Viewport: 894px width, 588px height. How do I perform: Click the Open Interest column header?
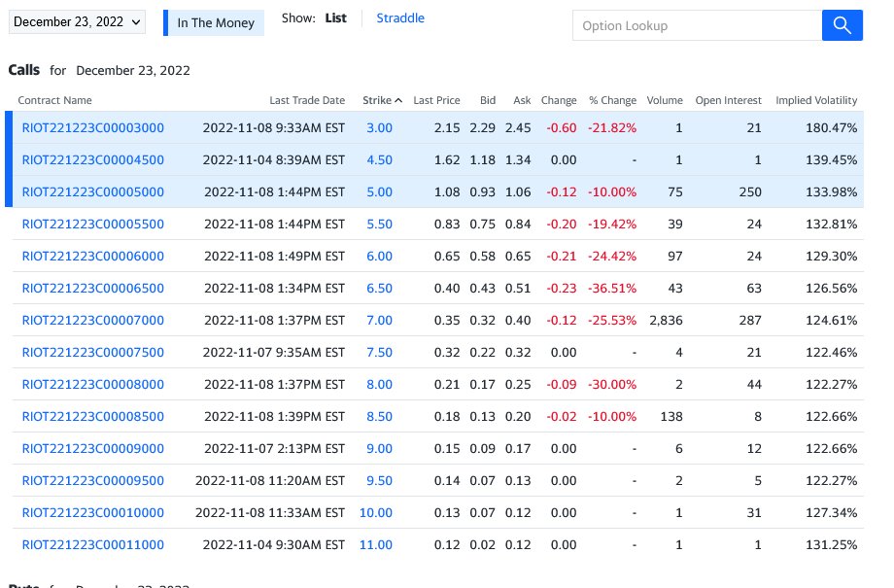(x=728, y=100)
